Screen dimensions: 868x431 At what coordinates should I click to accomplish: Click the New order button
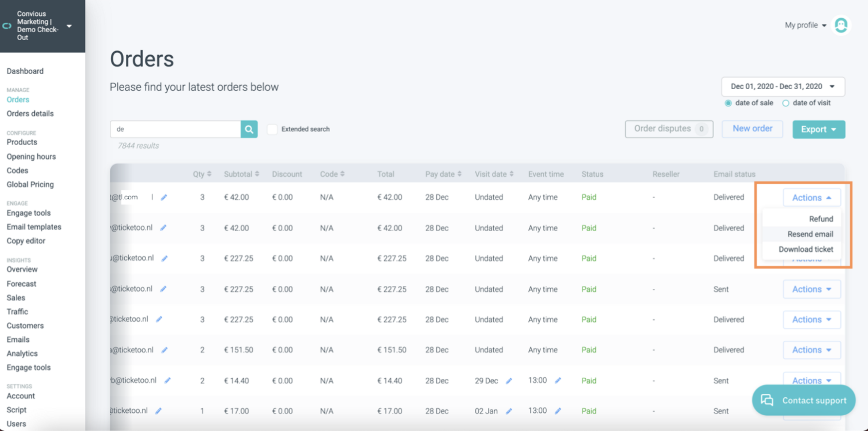click(752, 129)
